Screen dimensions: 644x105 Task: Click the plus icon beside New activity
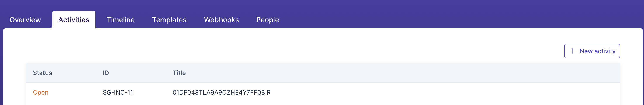tap(573, 51)
